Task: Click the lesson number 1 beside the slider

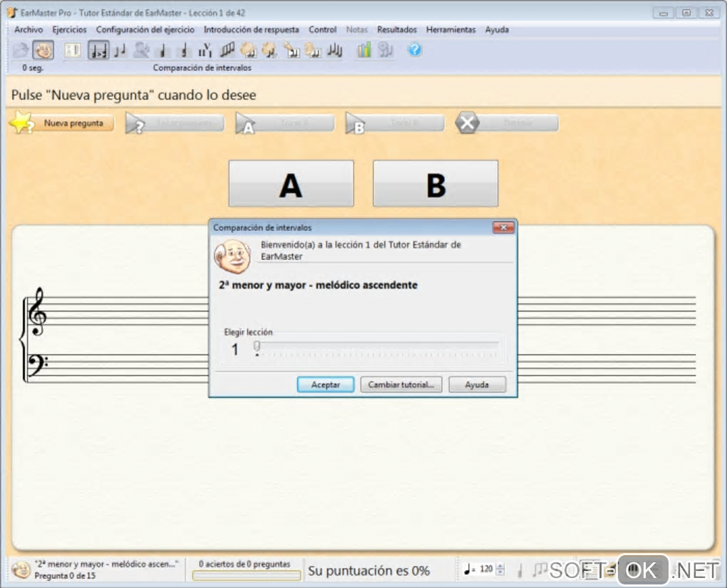Action: tap(235, 349)
